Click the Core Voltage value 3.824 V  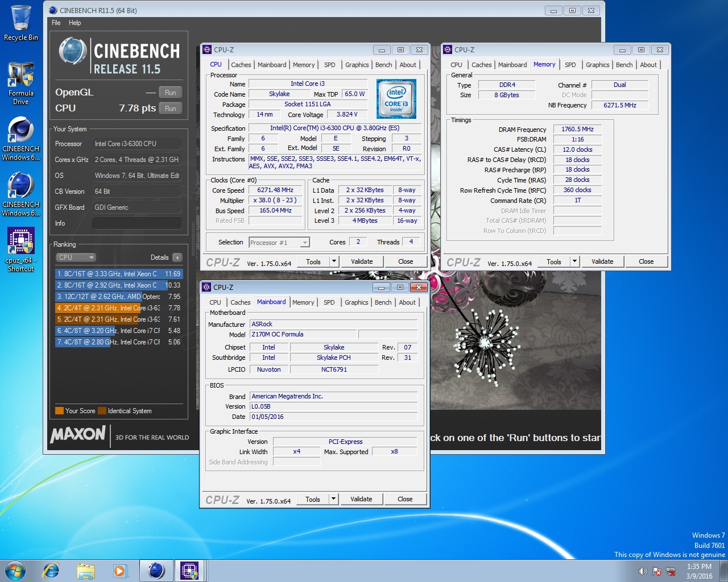click(x=347, y=114)
